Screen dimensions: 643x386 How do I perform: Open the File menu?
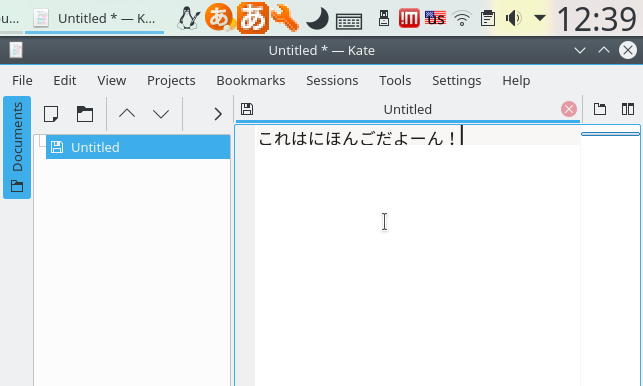22,80
